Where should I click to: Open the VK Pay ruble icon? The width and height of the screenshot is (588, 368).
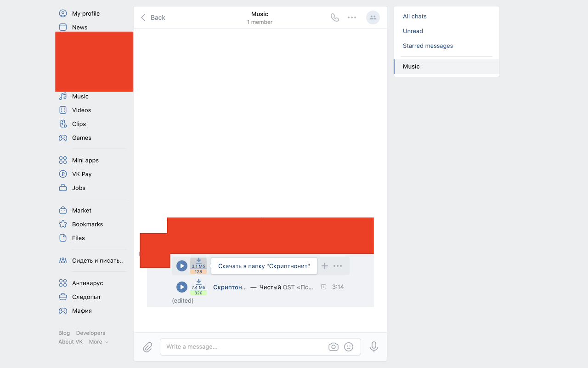point(63,174)
